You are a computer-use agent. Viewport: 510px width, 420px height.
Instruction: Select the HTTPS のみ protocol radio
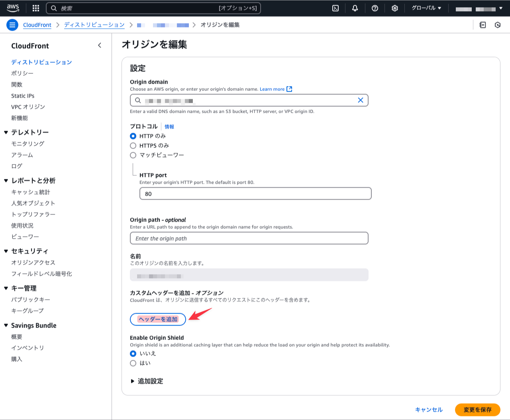[133, 145]
